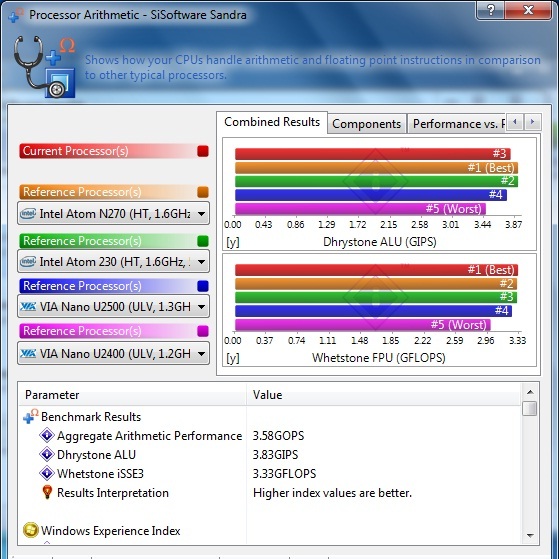Click the results list scroll-up arrow

[530, 392]
